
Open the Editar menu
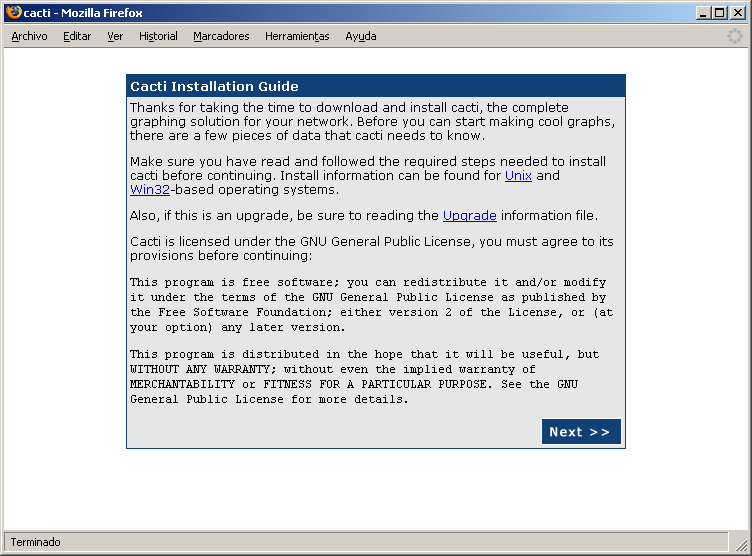point(77,36)
